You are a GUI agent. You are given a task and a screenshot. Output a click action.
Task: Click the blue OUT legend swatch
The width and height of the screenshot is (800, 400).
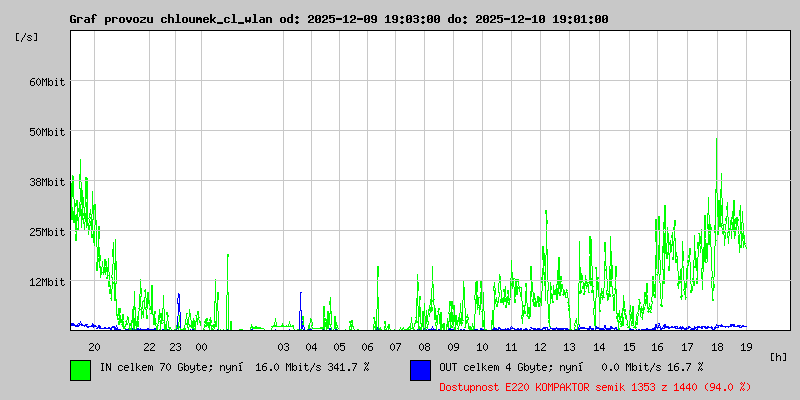420,369
